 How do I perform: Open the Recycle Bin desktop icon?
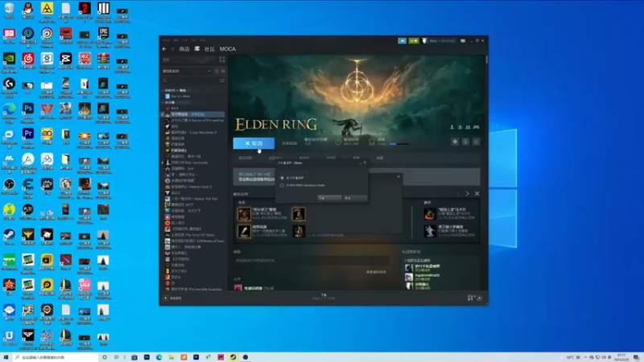click(9, 10)
